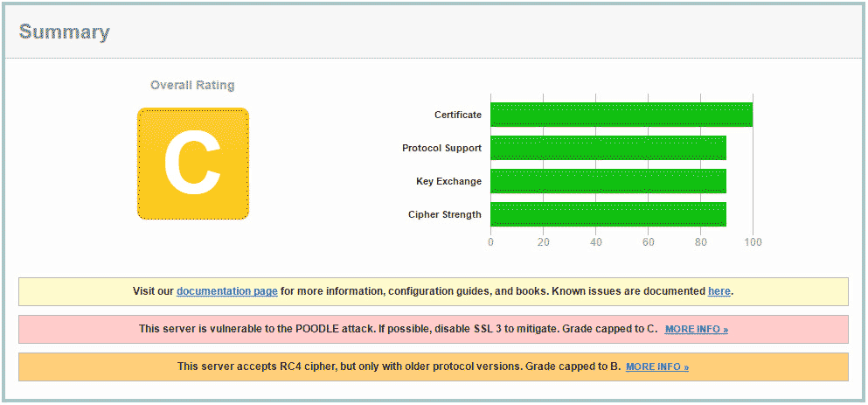Click the Certificate score bar
868x405 pixels.
tap(621, 115)
